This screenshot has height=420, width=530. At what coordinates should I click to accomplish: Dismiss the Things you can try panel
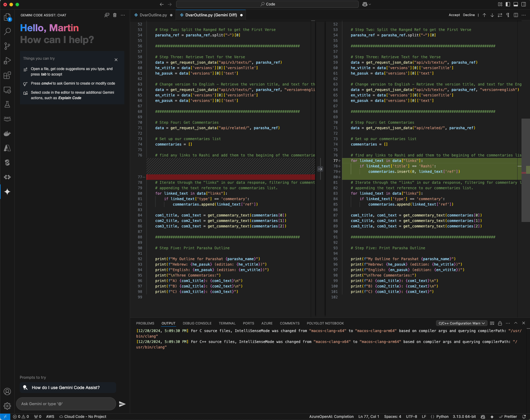point(116,60)
